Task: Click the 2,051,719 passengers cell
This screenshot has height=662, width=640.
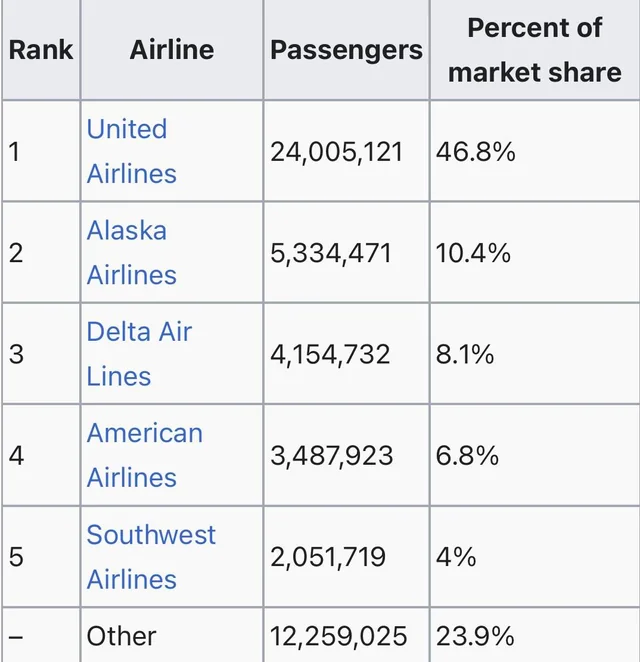Action: 328,557
